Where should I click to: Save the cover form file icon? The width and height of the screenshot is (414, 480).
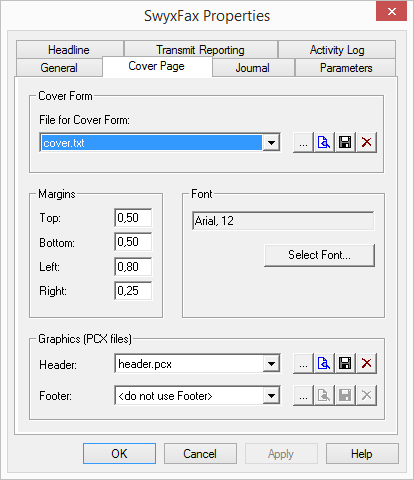345,143
